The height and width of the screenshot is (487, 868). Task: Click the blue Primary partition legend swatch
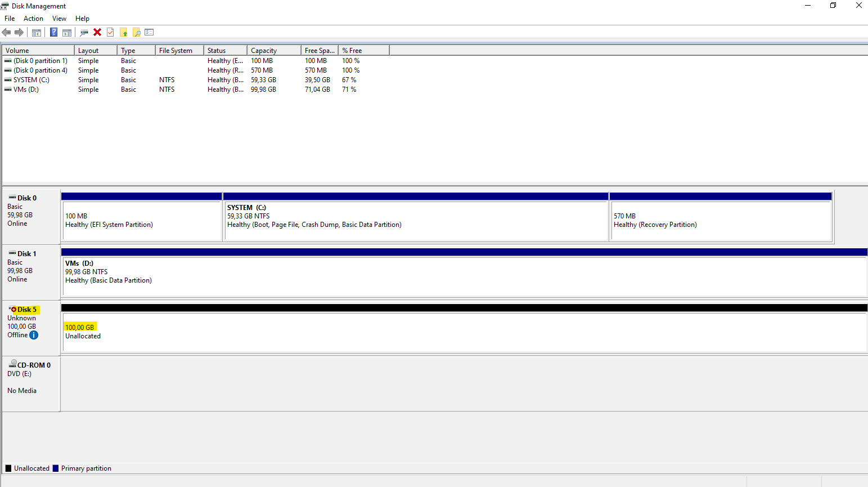pos(56,468)
